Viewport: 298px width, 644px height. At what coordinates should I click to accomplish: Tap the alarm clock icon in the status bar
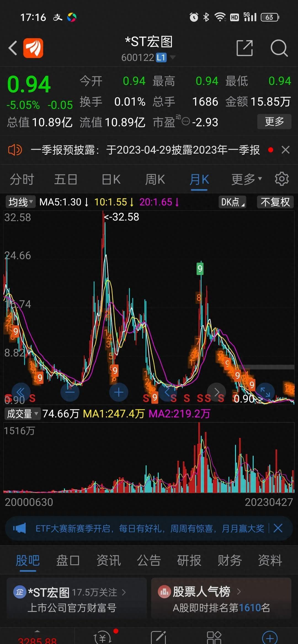tap(194, 17)
